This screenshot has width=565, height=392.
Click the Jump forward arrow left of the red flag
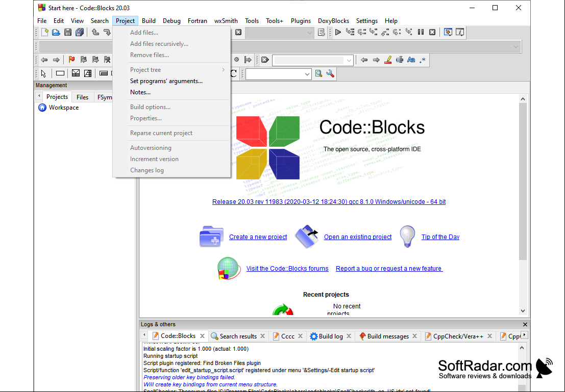tap(56, 60)
